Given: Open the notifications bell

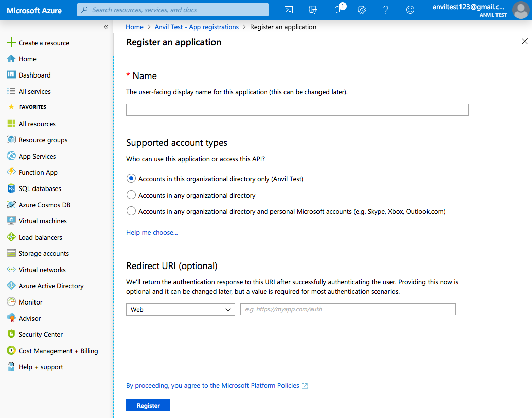Looking at the screenshot, I should (x=337, y=9).
